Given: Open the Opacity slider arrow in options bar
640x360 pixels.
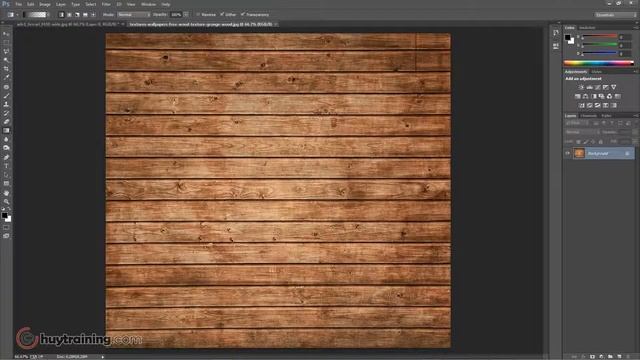Looking at the screenshot, I should click(x=186, y=15).
